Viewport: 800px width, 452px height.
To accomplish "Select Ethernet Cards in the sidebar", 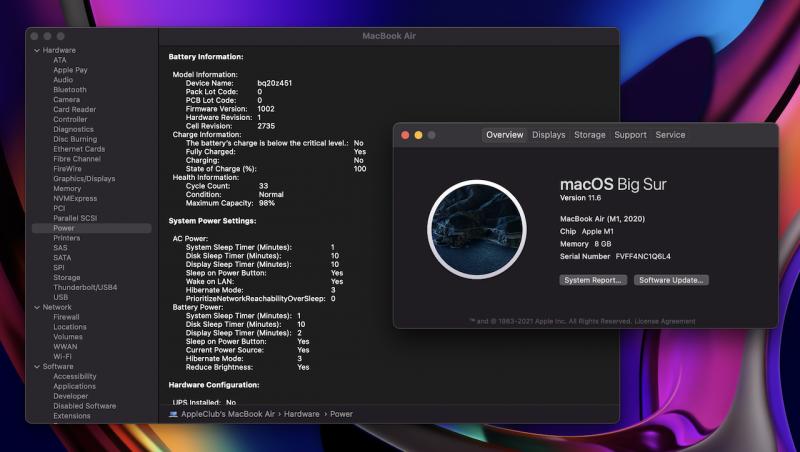I will pyautogui.click(x=79, y=149).
